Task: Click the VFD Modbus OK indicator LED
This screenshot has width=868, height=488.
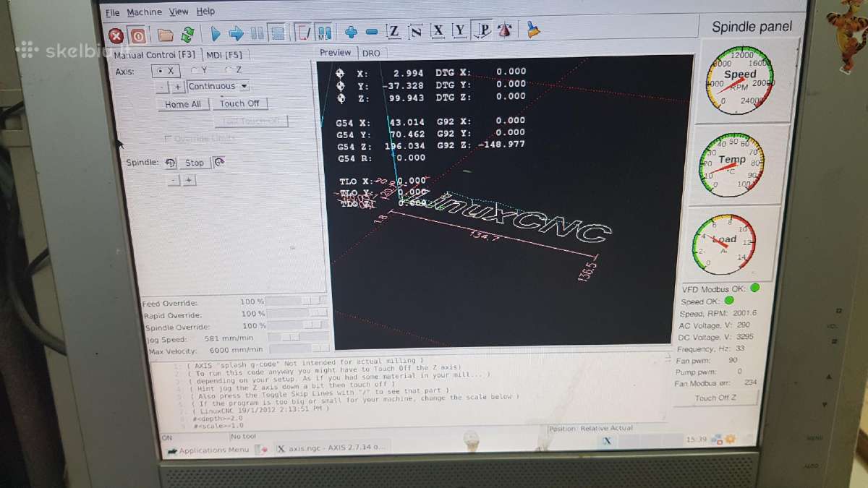Action: (754, 288)
